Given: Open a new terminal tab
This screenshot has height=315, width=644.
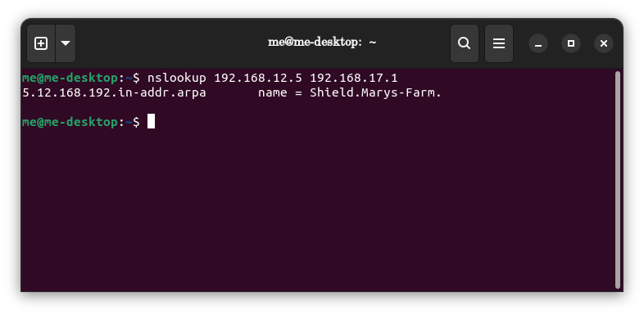Looking at the screenshot, I should (41, 43).
